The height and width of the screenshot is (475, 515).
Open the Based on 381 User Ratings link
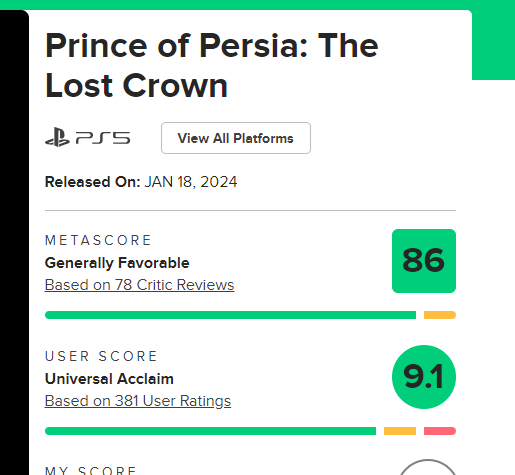point(138,401)
